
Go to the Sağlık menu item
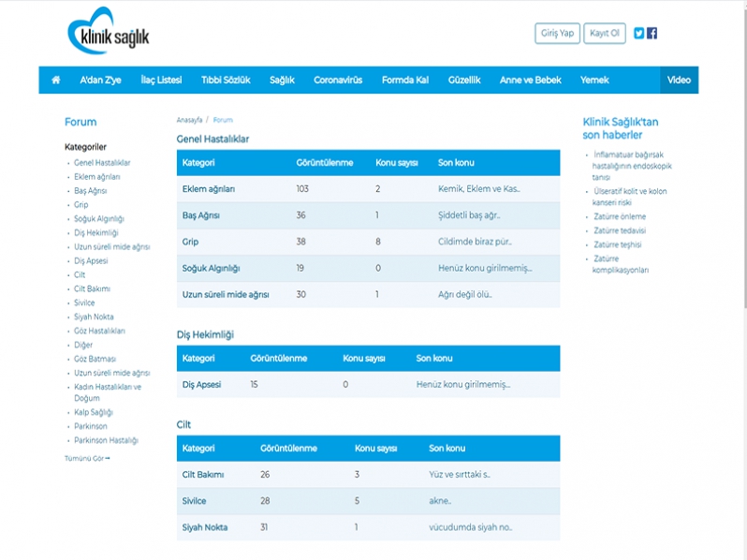coord(282,81)
